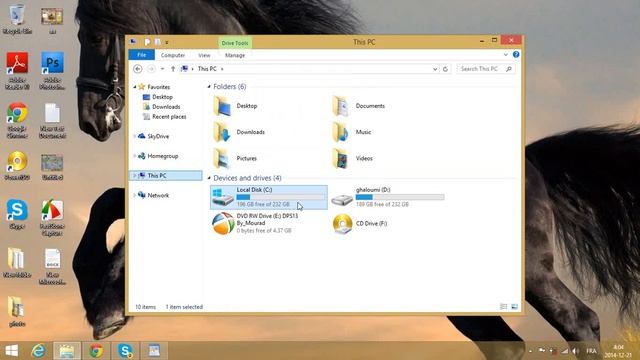Go up one folder level
Screen dimensions: 640x360
(173, 69)
